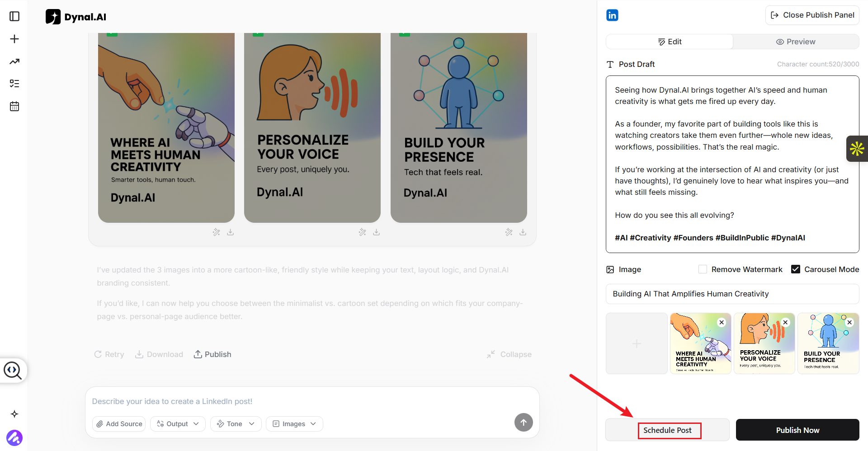Screen dimensions: 868x451
Task: Select the Build Your Presence thumbnail
Action: [829, 343]
